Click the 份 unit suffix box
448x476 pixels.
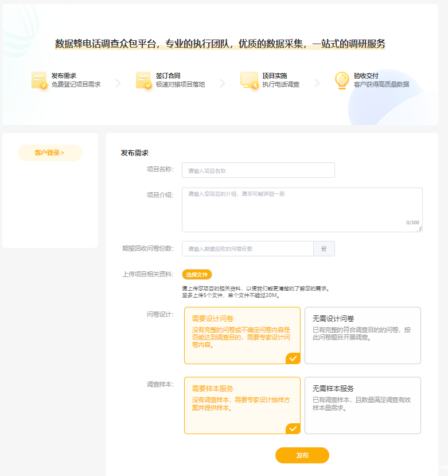(324, 249)
